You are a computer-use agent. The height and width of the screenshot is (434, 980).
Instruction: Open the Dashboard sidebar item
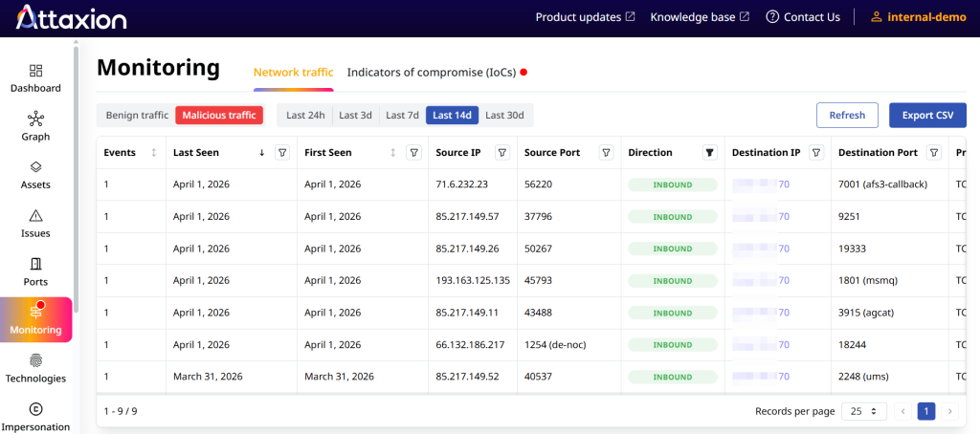point(35,78)
